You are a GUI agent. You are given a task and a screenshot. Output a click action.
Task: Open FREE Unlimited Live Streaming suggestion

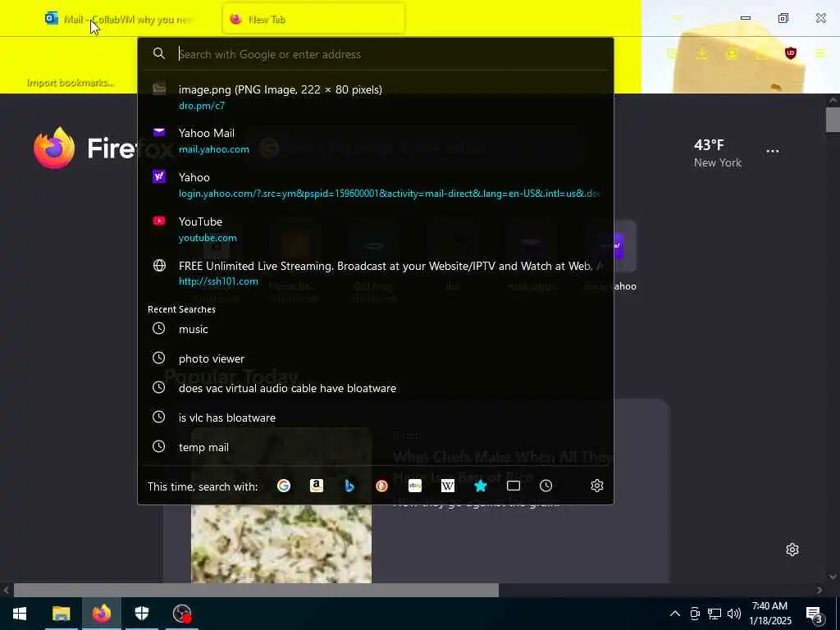click(x=375, y=273)
